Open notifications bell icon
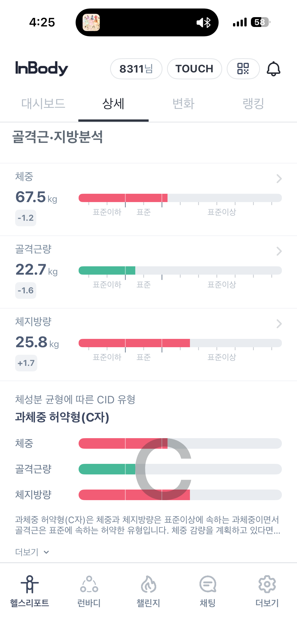The width and height of the screenshot is (297, 644). point(273,69)
